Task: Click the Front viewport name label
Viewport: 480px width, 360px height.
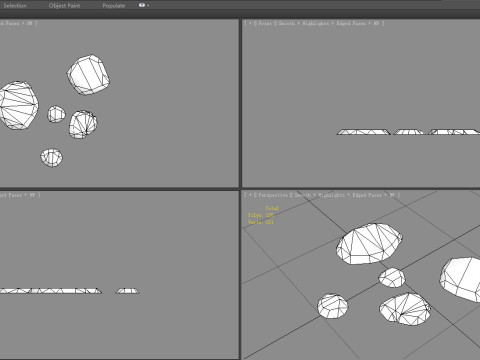Action: click(x=265, y=23)
